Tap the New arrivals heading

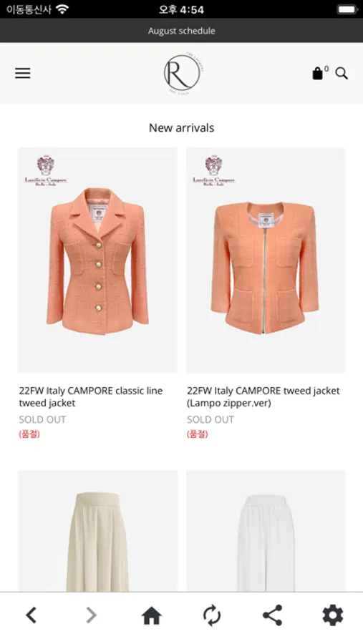(181, 128)
